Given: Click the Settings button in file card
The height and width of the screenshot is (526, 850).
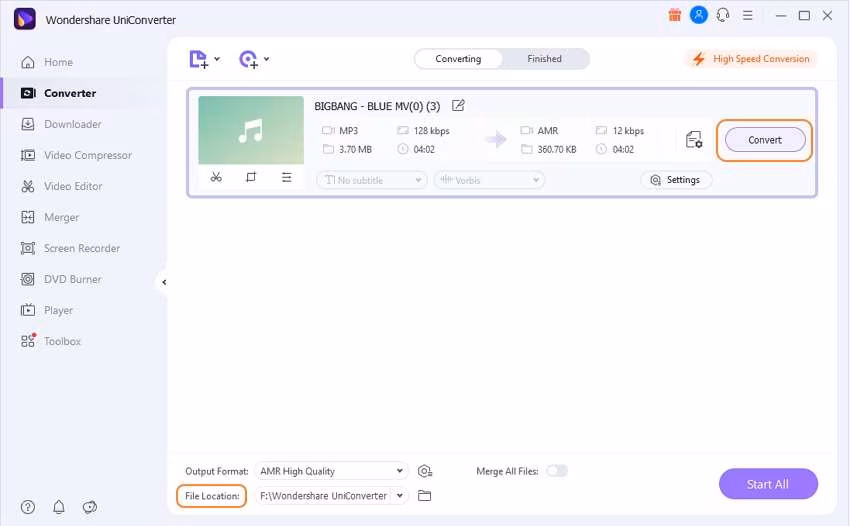Looking at the screenshot, I should coord(676,180).
